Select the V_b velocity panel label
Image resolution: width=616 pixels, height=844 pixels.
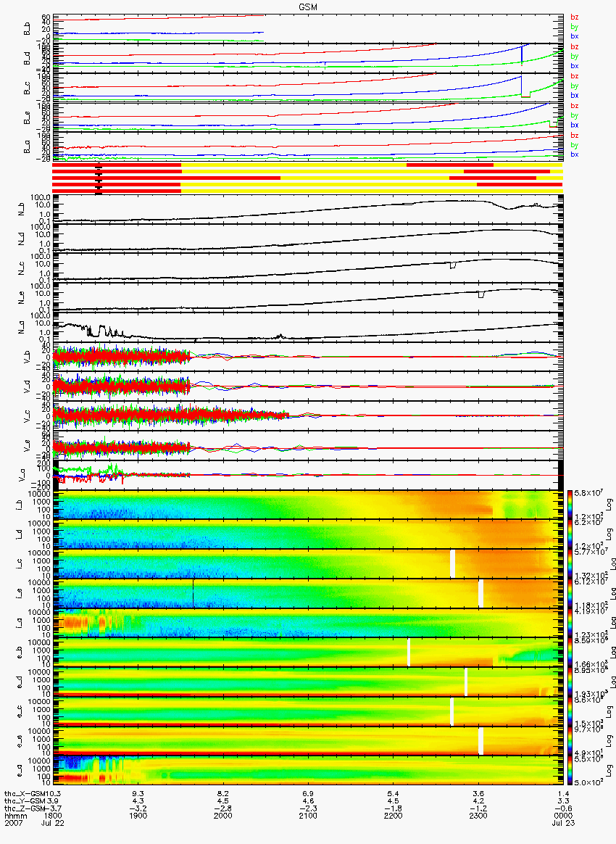(27, 357)
